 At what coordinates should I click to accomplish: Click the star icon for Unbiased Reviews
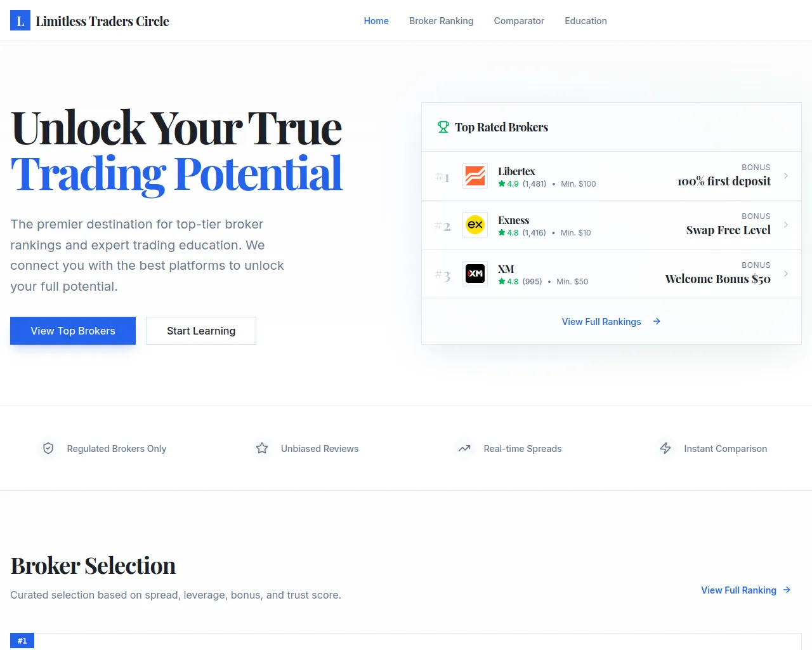[x=262, y=449]
